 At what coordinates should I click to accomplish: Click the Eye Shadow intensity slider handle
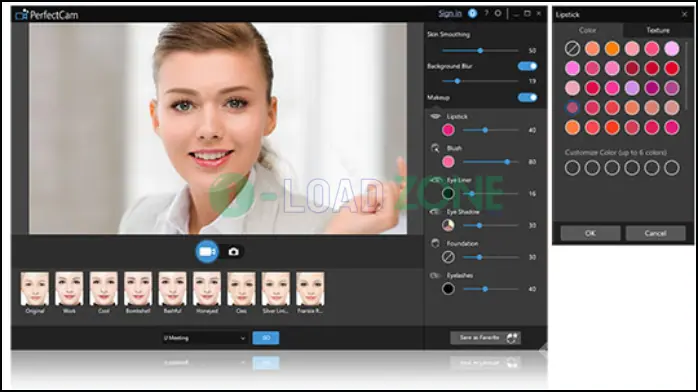[479, 226]
